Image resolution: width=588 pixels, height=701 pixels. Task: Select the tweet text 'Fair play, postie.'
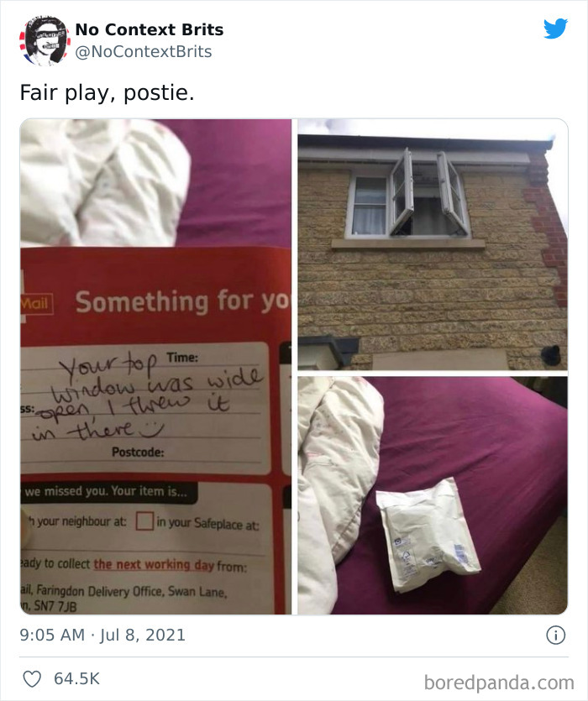108,92
